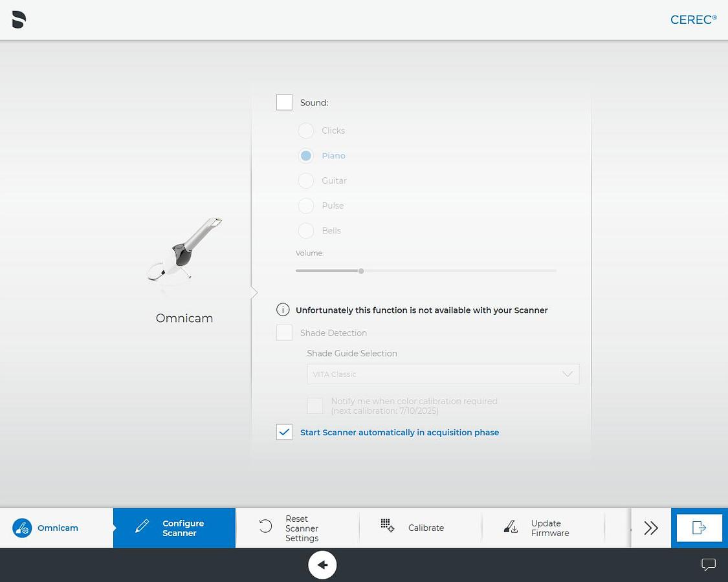Click the Calibrate grid icon

click(387, 525)
